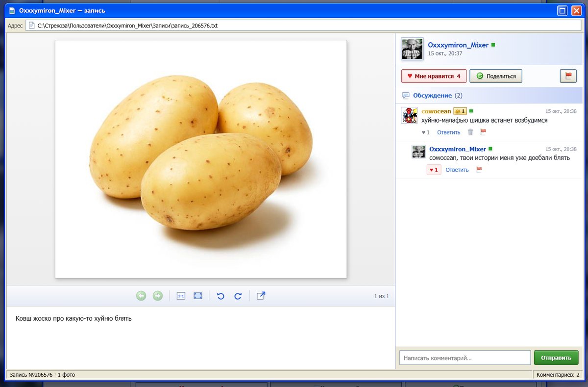Click the "Запись №206576 · 1 фото" status text
Image resolution: width=588 pixels, height=387 pixels.
[42, 375]
